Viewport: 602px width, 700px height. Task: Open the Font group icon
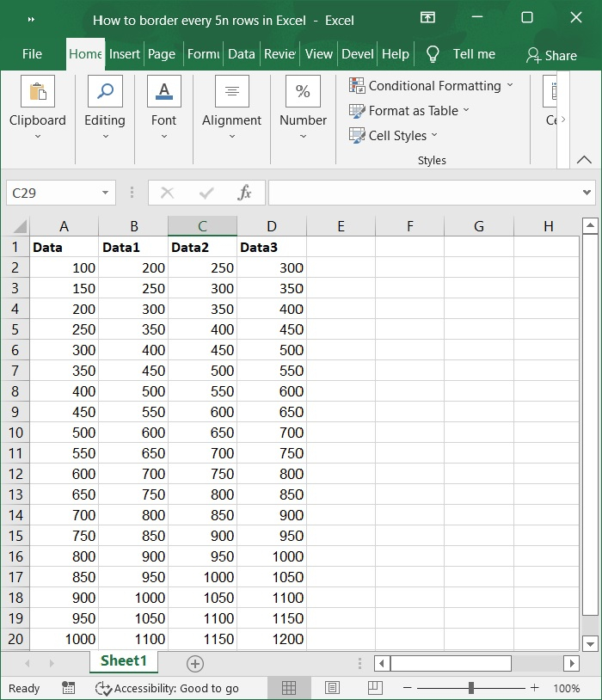pyautogui.click(x=163, y=92)
